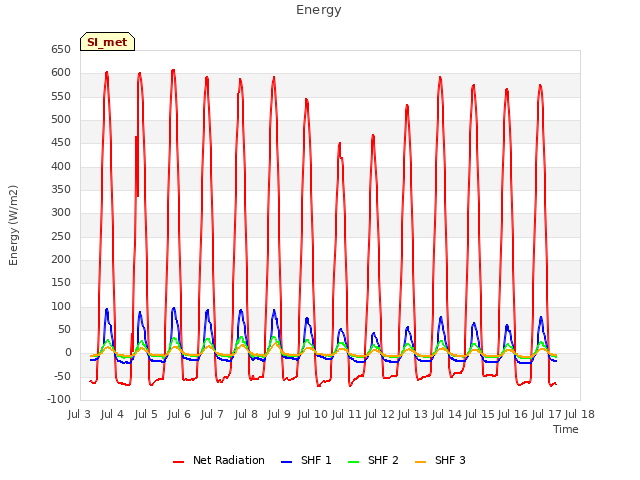
Task: Click the 'Jul 9' x-axis tick label
Action: (279, 414)
